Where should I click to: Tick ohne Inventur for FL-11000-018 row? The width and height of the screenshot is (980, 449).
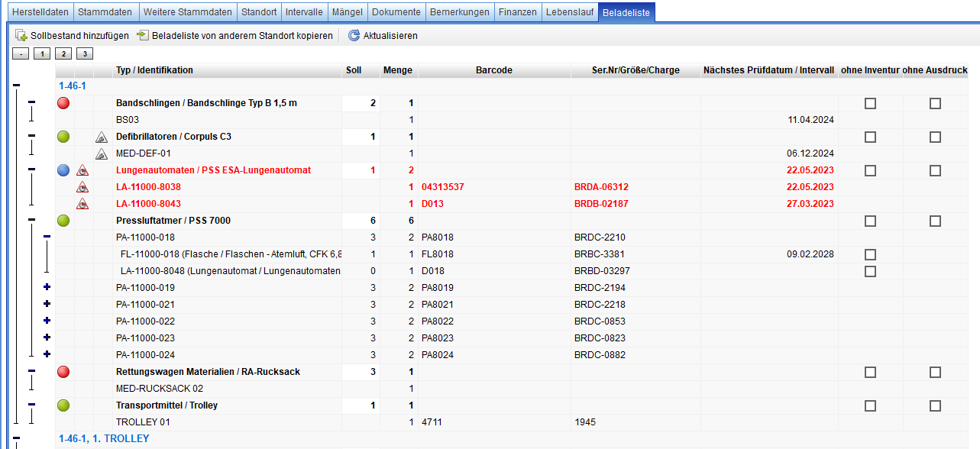point(870,254)
